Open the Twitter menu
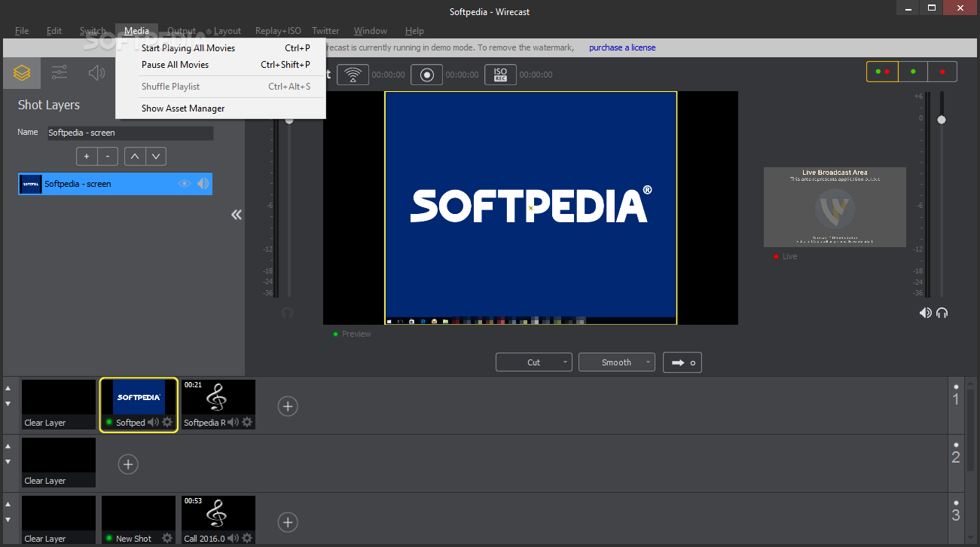 pos(325,31)
